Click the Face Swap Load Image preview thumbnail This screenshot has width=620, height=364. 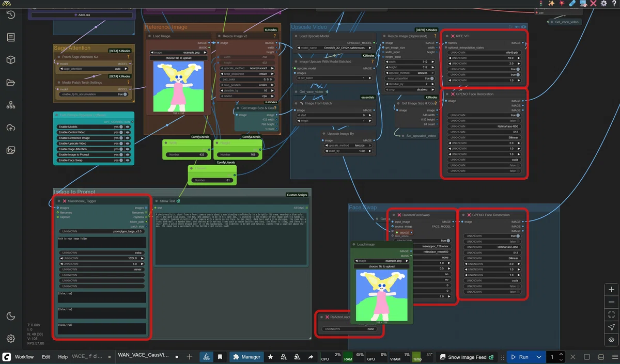click(x=382, y=294)
